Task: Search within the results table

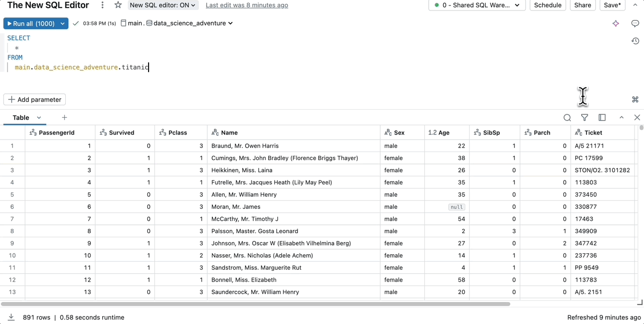Action: click(x=567, y=118)
